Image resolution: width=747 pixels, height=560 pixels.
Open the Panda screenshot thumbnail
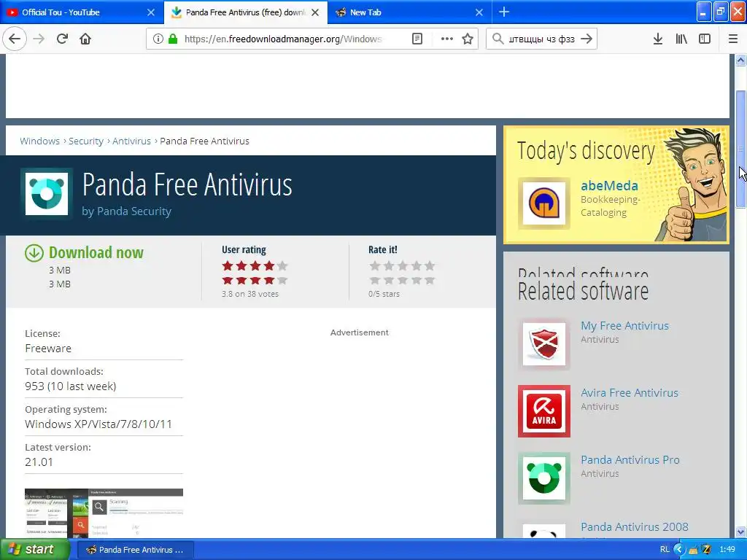pyautogui.click(x=104, y=513)
